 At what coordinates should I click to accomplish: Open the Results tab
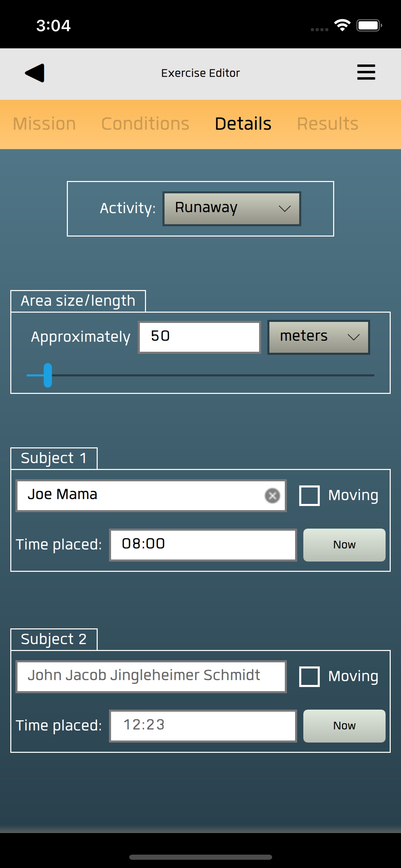[327, 124]
